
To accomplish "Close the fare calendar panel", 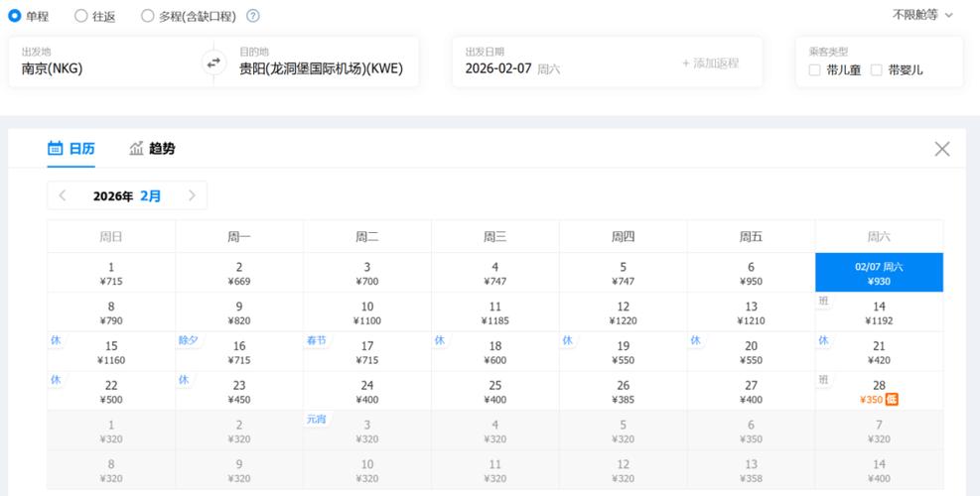I will point(941,149).
